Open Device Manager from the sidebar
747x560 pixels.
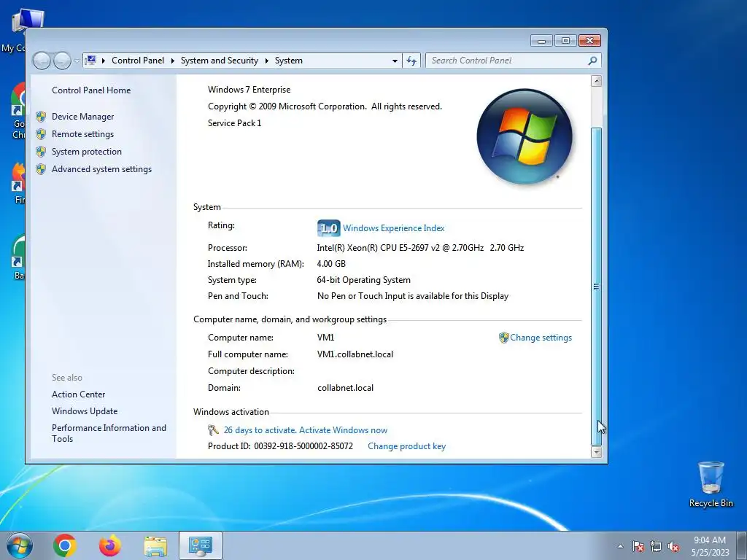[x=83, y=117]
